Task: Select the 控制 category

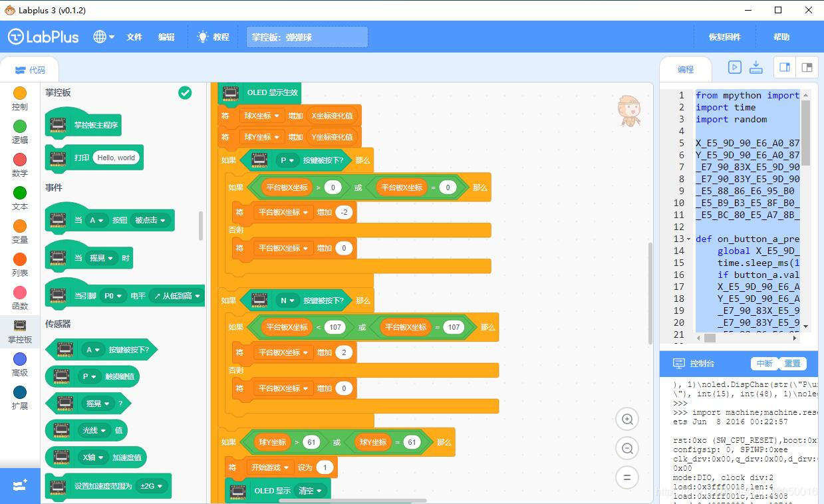Action: click(20, 98)
